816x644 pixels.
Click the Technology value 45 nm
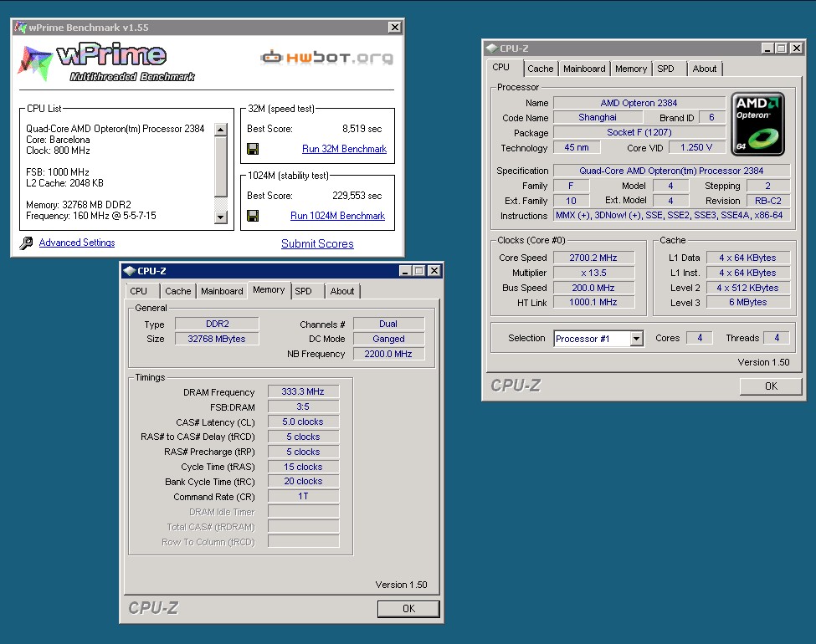577,147
